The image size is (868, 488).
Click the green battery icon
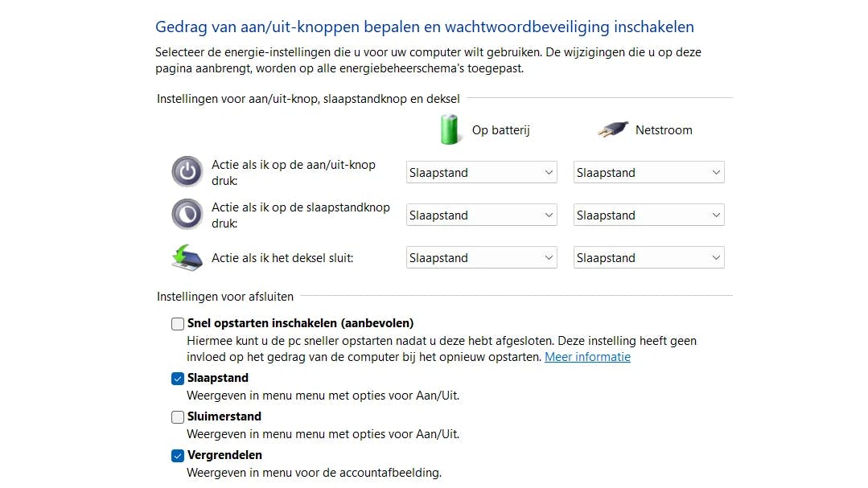coord(451,129)
